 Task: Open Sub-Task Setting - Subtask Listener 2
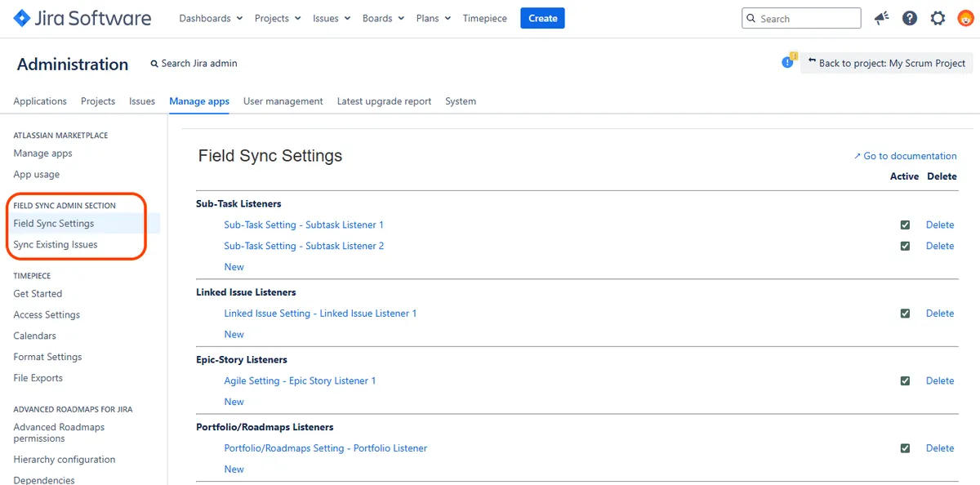pos(304,246)
